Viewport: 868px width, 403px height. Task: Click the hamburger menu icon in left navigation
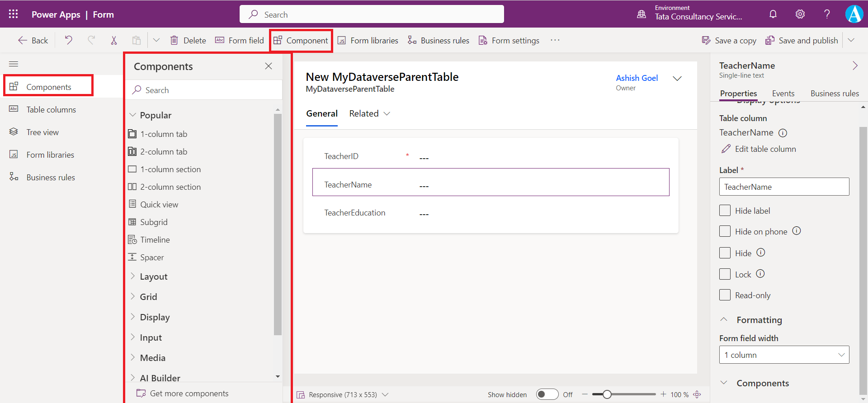(x=14, y=64)
